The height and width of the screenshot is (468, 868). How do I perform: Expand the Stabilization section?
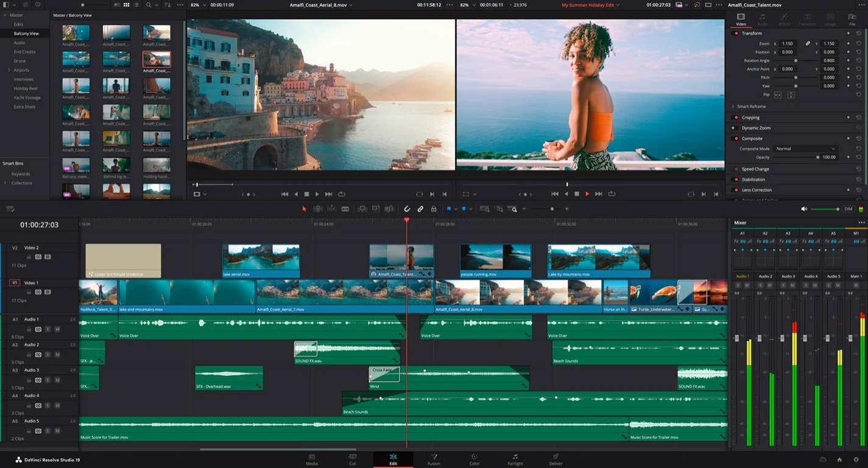[753, 179]
